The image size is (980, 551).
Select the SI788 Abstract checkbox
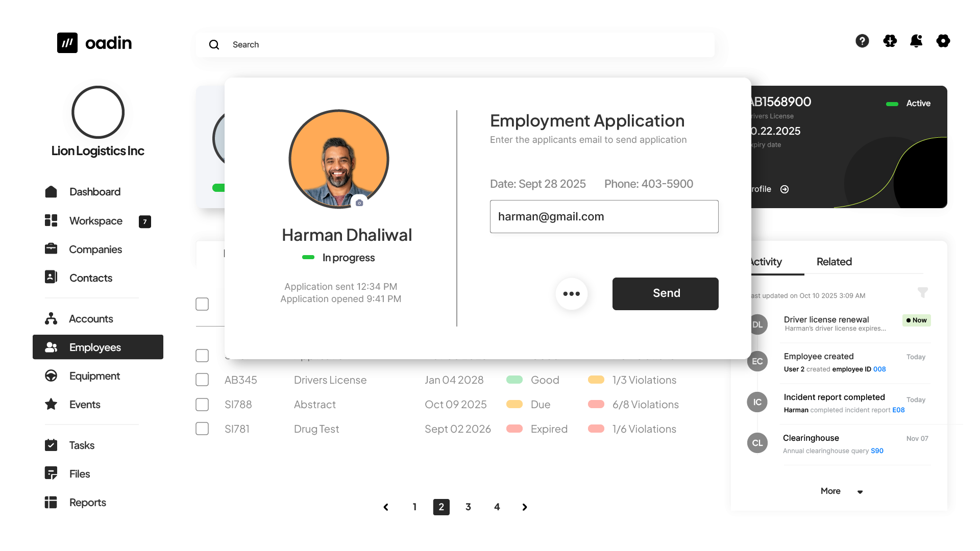pyautogui.click(x=202, y=404)
